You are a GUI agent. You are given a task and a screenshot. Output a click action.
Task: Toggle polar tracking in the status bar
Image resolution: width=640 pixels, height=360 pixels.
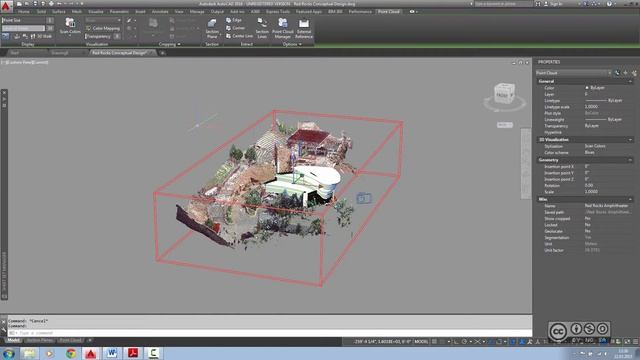pyautogui.click(x=464, y=342)
